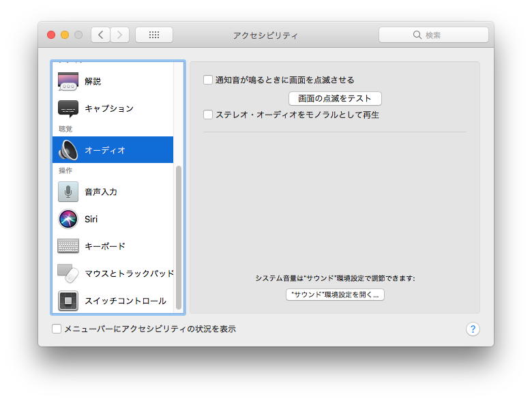Select the 解説 row label
The width and height of the screenshot is (532, 401).
pyautogui.click(x=93, y=81)
